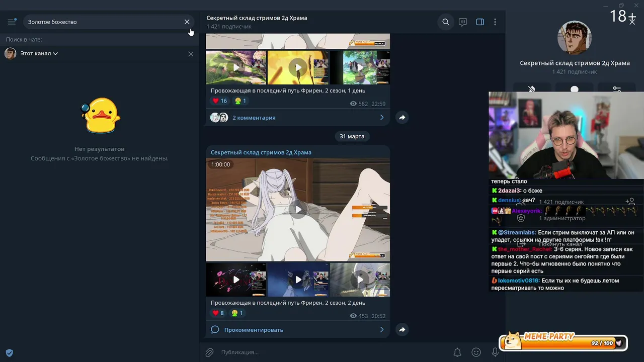Click the commenters' avatars on day 1 post
The height and width of the screenshot is (362, 644).
pyautogui.click(x=219, y=118)
